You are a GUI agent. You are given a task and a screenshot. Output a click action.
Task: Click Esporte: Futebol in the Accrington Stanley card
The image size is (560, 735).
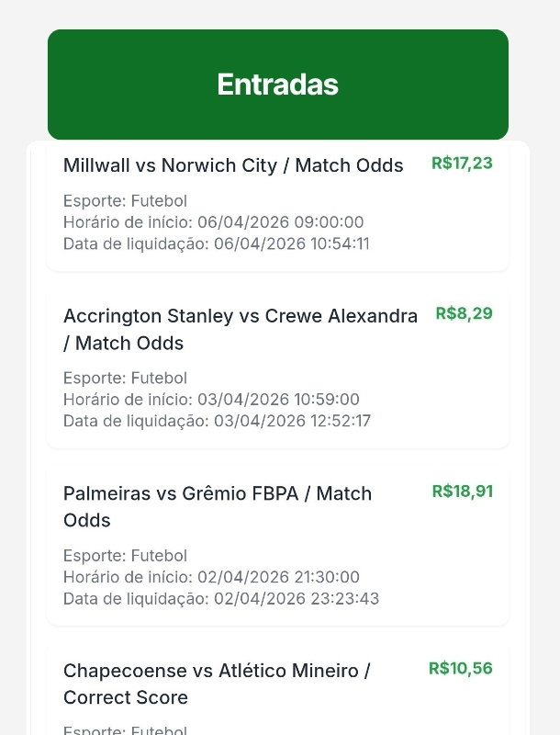click(x=125, y=379)
